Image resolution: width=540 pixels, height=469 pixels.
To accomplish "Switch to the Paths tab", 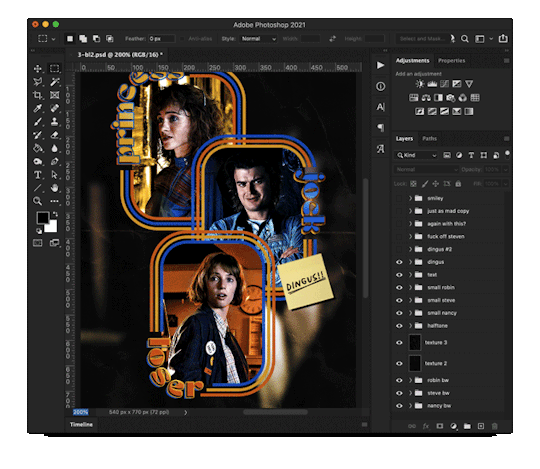I will [429, 139].
